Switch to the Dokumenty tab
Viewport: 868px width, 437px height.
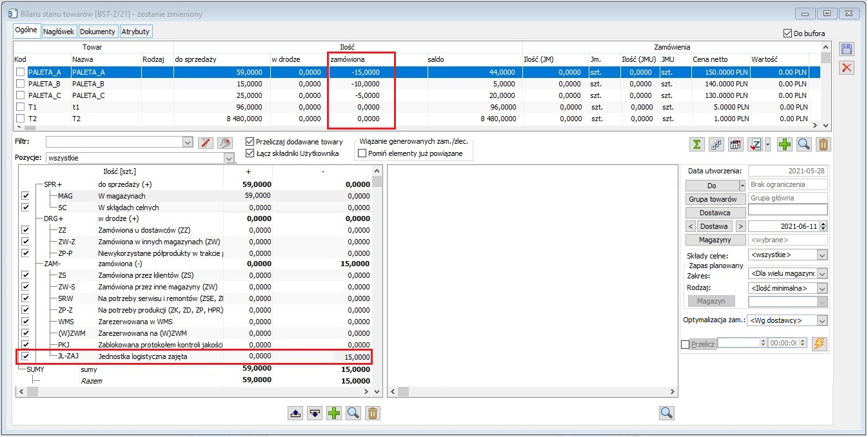pos(98,31)
